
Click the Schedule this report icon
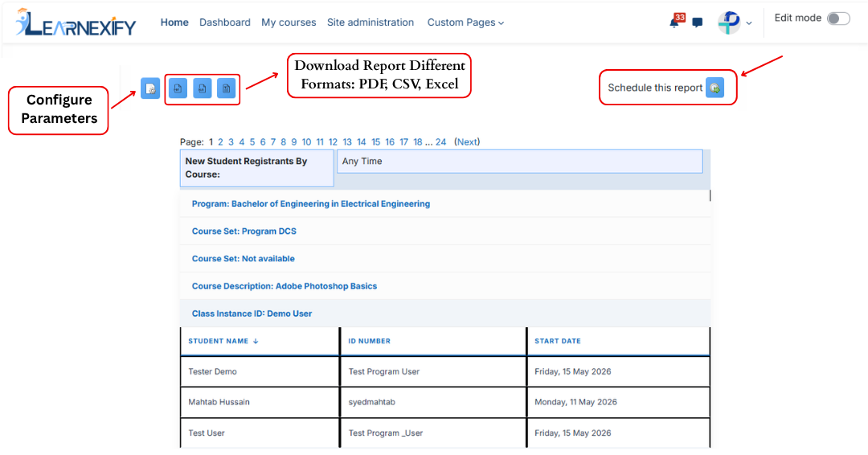point(714,88)
